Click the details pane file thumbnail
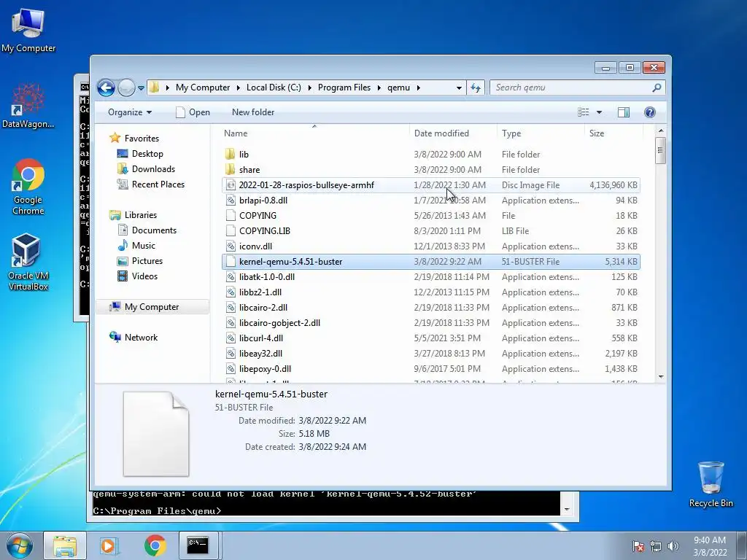Screen dimensions: 747x560 (156, 434)
